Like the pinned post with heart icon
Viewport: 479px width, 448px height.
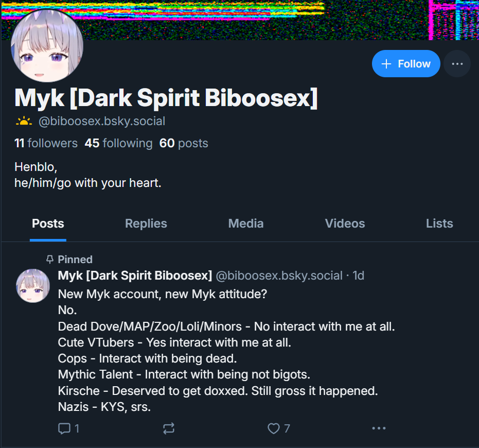[x=273, y=428]
